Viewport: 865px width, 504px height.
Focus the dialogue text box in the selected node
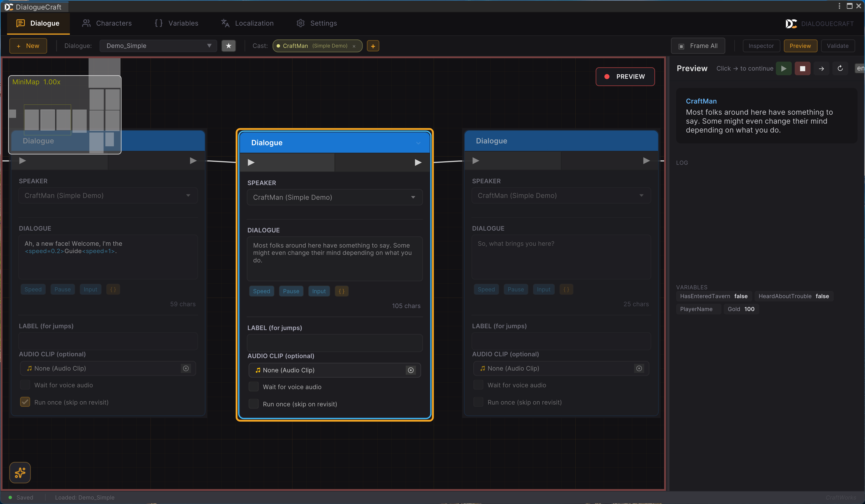coord(335,259)
